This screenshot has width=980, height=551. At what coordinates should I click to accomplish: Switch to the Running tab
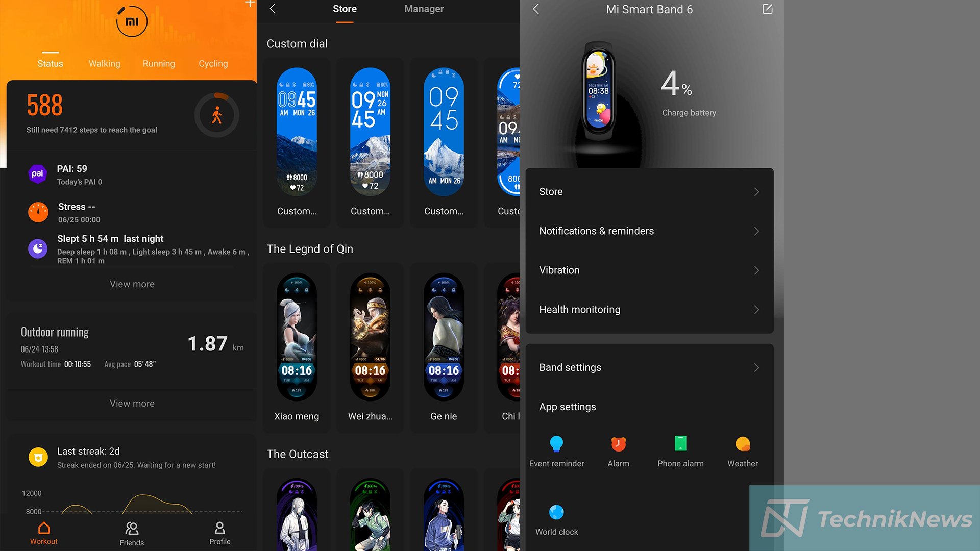pos(159,64)
